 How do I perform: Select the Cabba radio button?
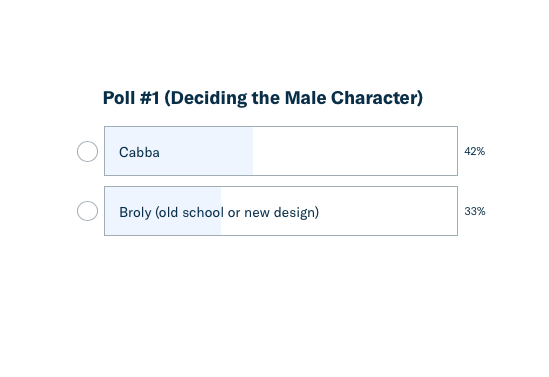(x=87, y=151)
